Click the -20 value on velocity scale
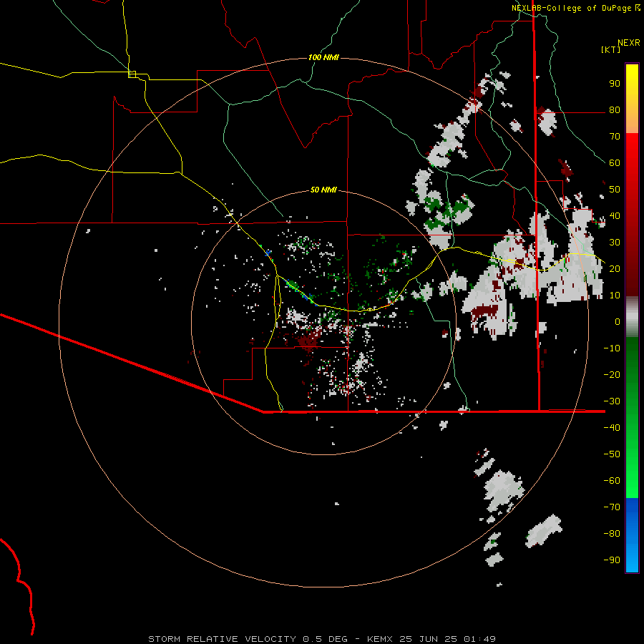Image resolution: width=644 pixels, height=644 pixels. 612,374
